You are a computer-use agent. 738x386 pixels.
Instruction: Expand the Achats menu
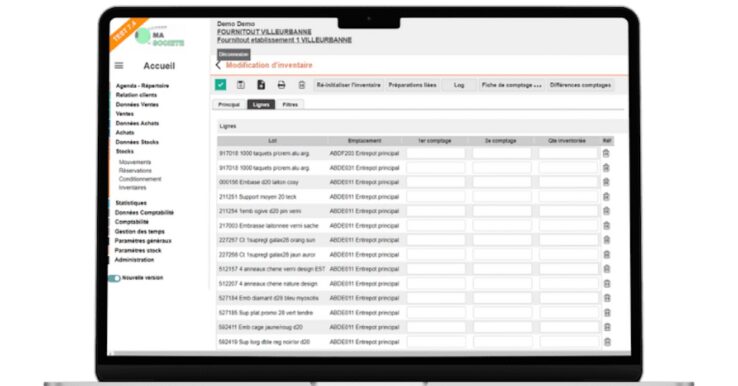coord(125,133)
